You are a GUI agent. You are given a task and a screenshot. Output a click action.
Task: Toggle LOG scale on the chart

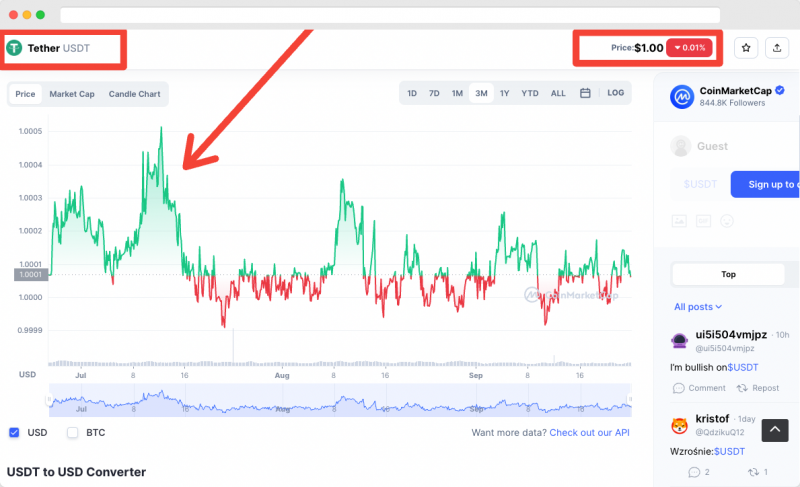pyautogui.click(x=615, y=93)
